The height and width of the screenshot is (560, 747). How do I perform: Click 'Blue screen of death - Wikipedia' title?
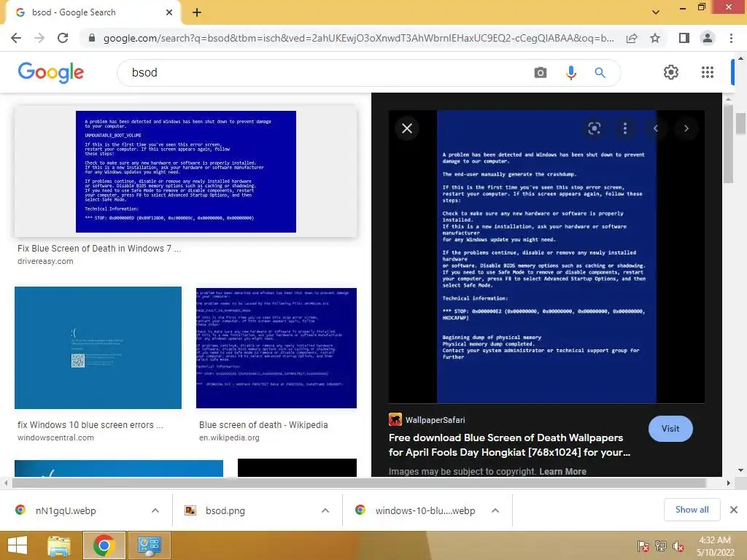tap(263, 425)
